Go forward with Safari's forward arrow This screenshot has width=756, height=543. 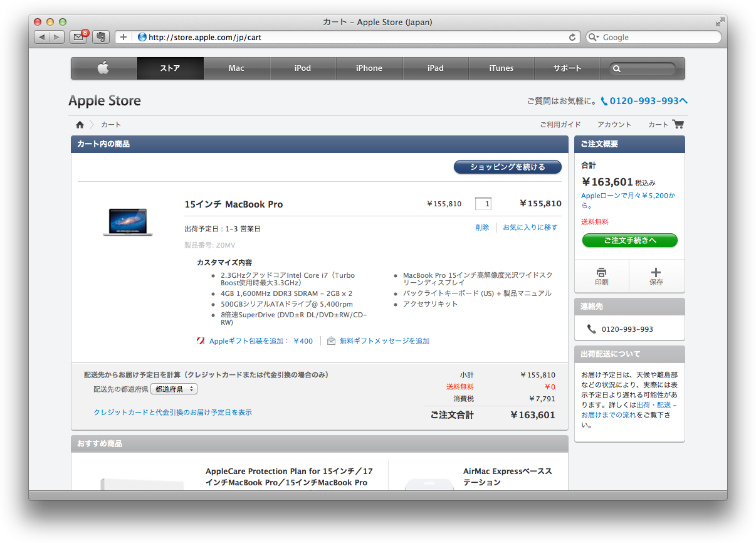point(57,37)
